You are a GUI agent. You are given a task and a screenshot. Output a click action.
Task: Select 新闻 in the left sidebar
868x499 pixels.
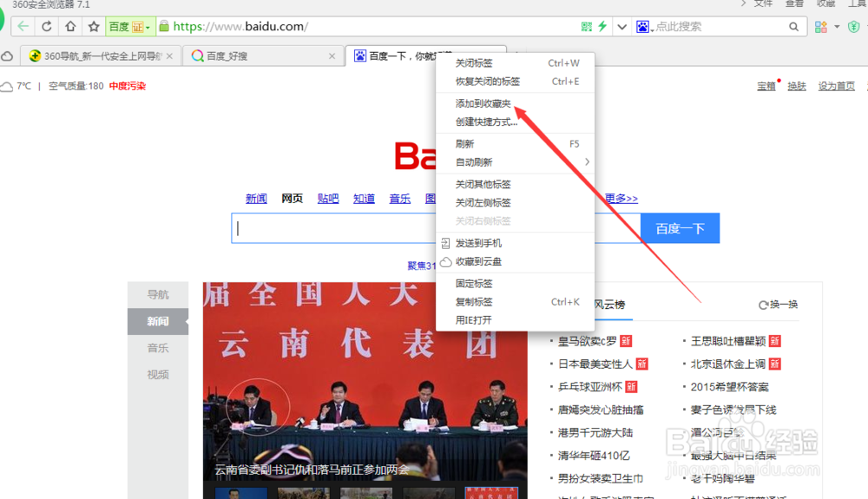point(158,321)
